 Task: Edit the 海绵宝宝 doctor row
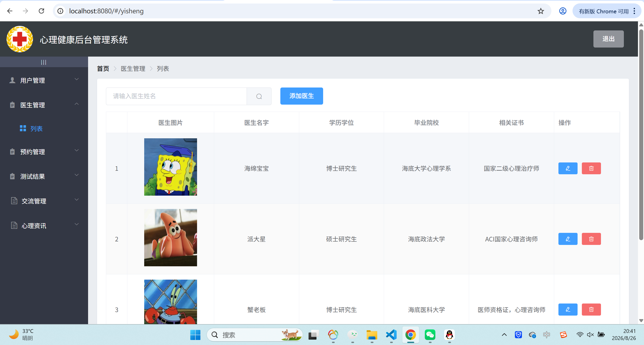click(x=568, y=168)
